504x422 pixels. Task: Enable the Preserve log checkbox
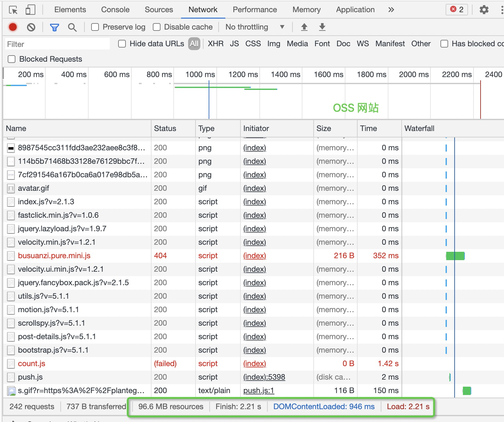tap(95, 27)
